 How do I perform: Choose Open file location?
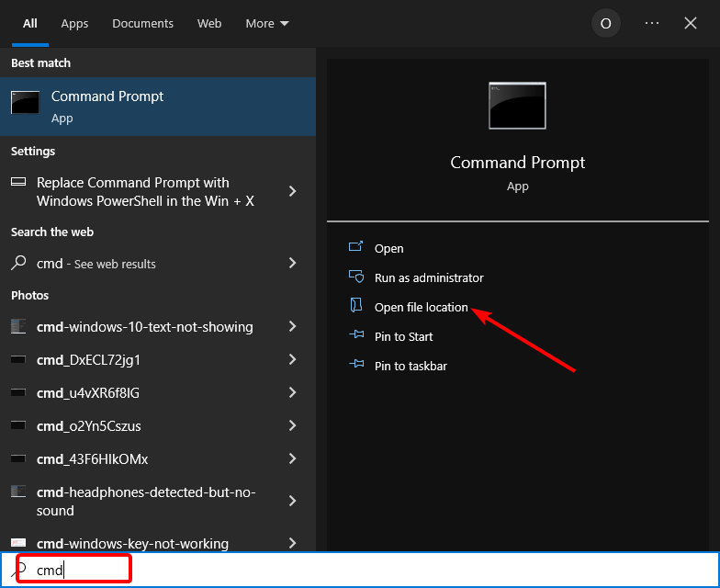pyautogui.click(x=421, y=307)
